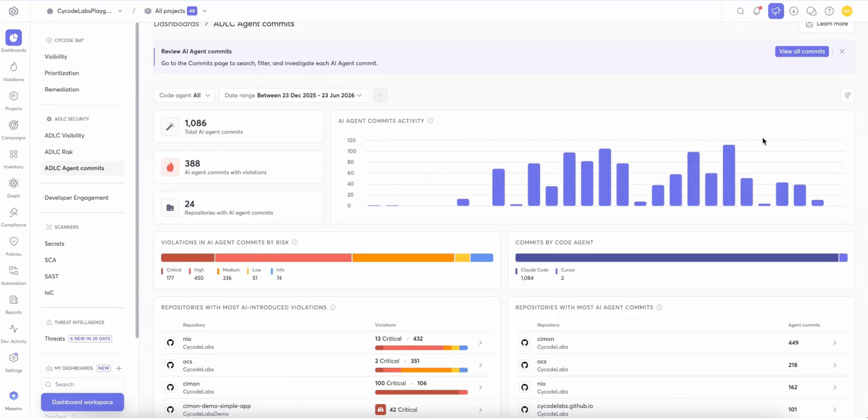Expand the cimon violations row chevron
The height and width of the screenshot is (420, 868).
click(x=480, y=387)
